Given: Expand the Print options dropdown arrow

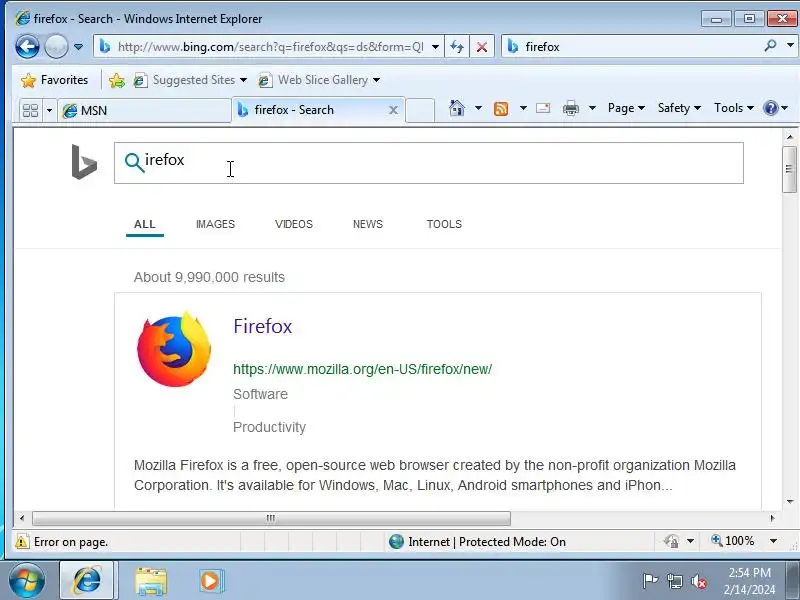Looking at the screenshot, I should point(592,108).
